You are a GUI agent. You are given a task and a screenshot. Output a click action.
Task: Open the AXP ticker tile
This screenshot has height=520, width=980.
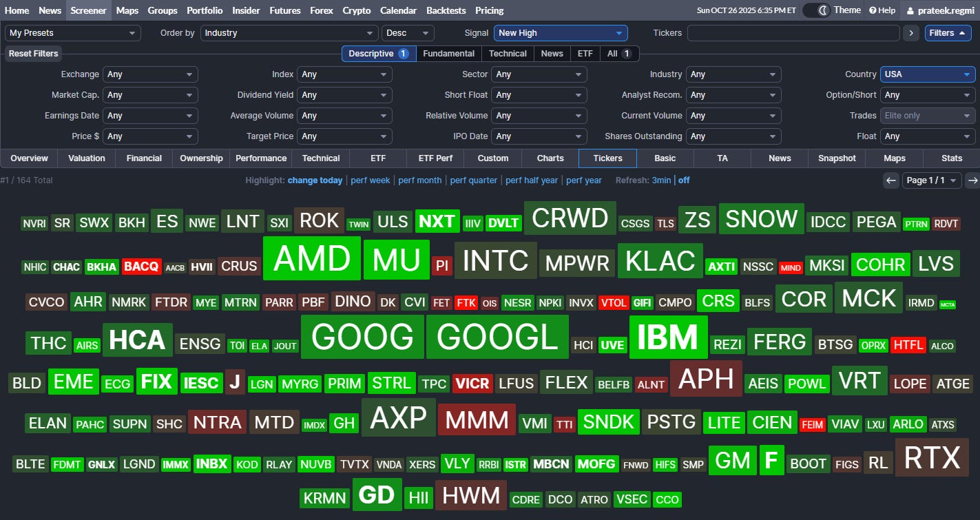[399, 417]
